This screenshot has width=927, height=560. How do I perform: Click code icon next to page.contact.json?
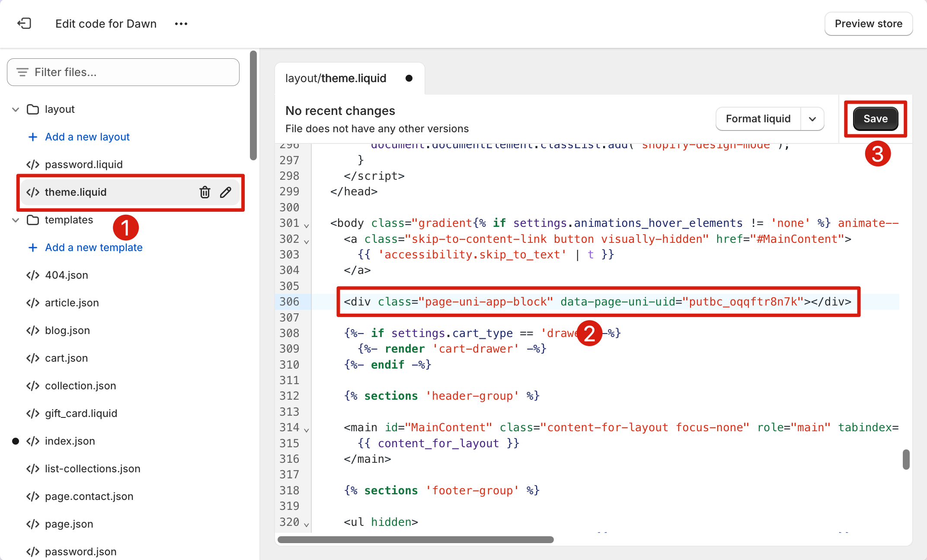pos(33,496)
